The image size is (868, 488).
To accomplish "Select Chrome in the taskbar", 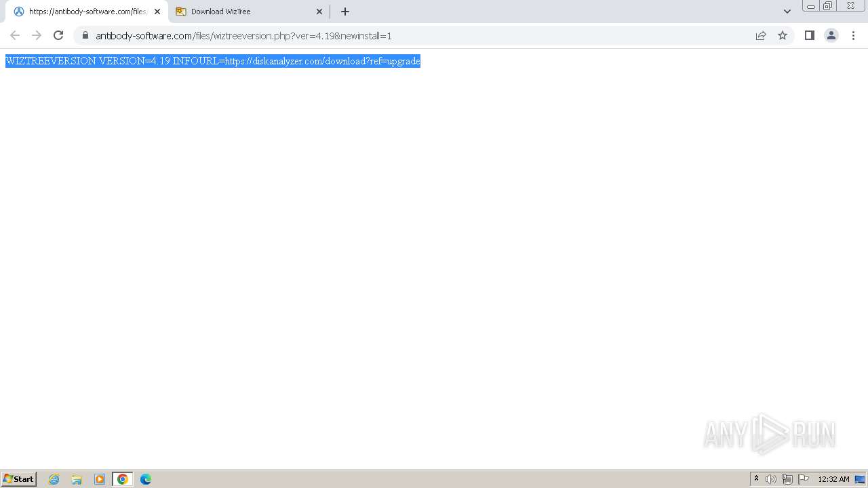I will coord(123,479).
